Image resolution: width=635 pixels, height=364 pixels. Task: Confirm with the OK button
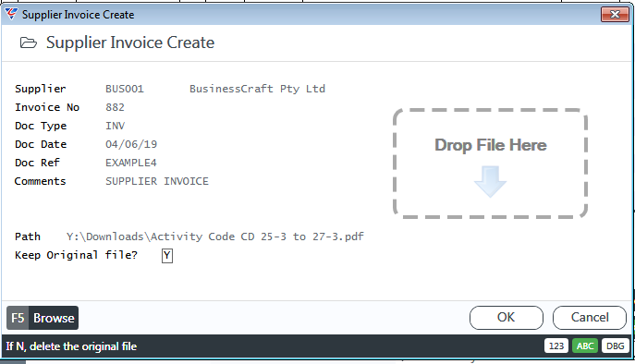pos(507,318)
